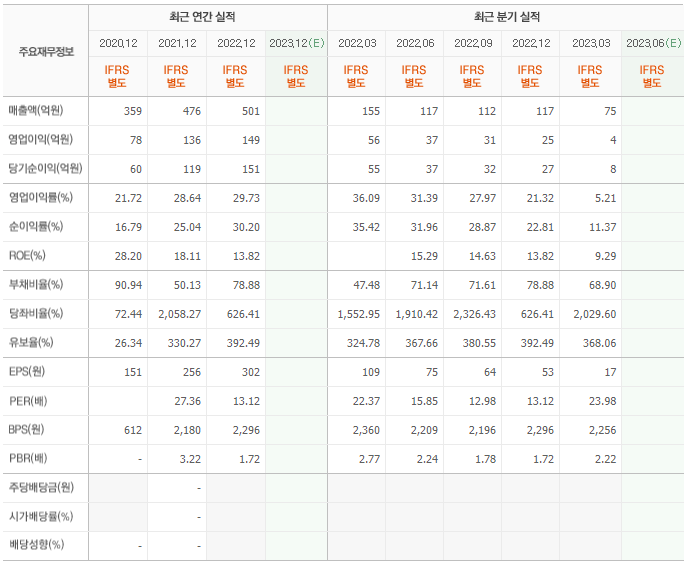Click the 2021.12 annual column header

point(177,43)
